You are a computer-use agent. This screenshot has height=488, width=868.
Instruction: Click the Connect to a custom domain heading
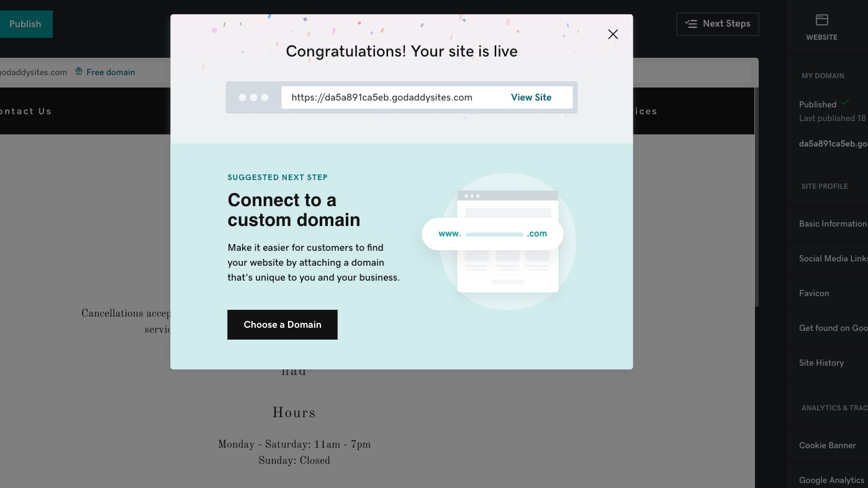294,210
